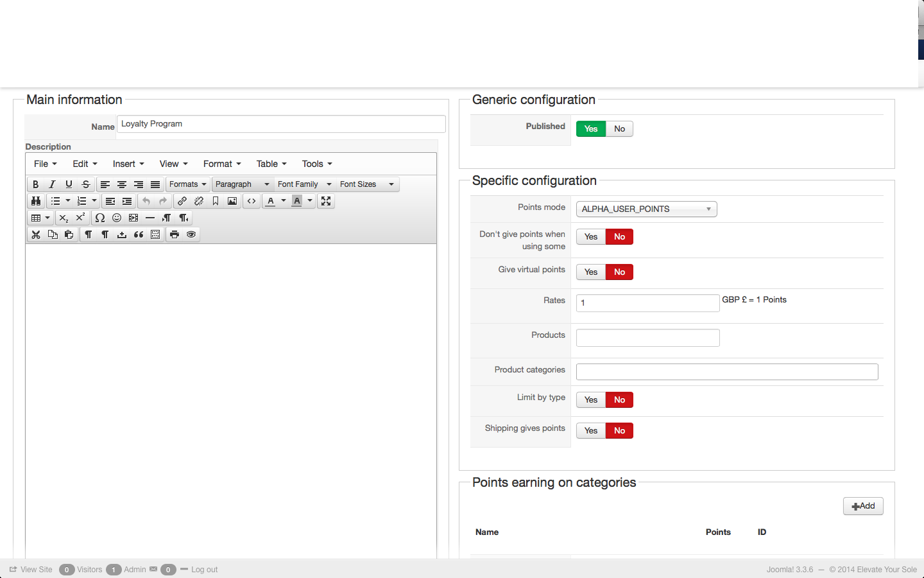View the HTML source code
The image size is (924, 578).
(252, 201)
